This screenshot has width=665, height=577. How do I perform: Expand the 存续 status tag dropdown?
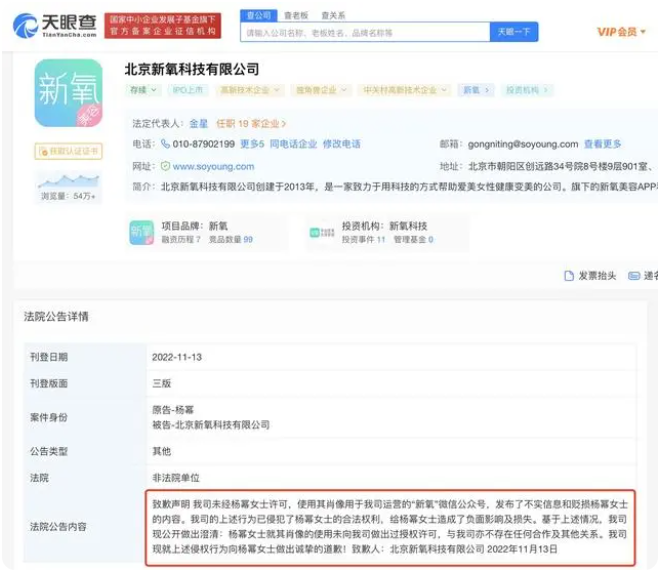point(143,90)
